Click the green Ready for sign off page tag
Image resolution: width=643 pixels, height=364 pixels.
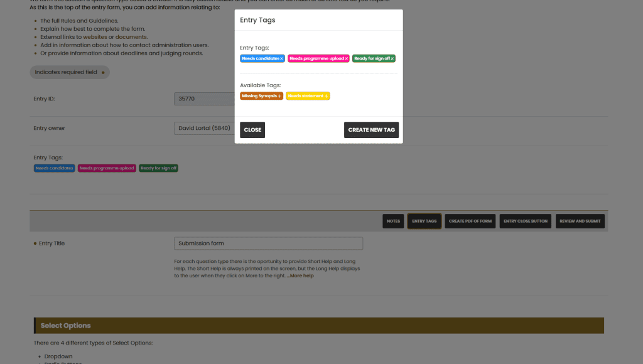tap(158, 168)
